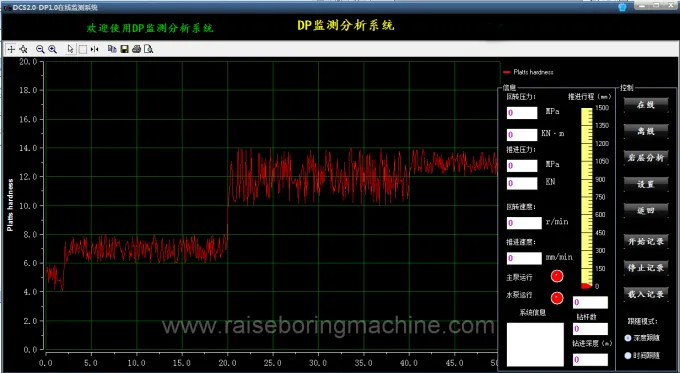Click the 开始记录 button
The height and width of the screenshot is (373, 680).
click(x=646, y=241)
